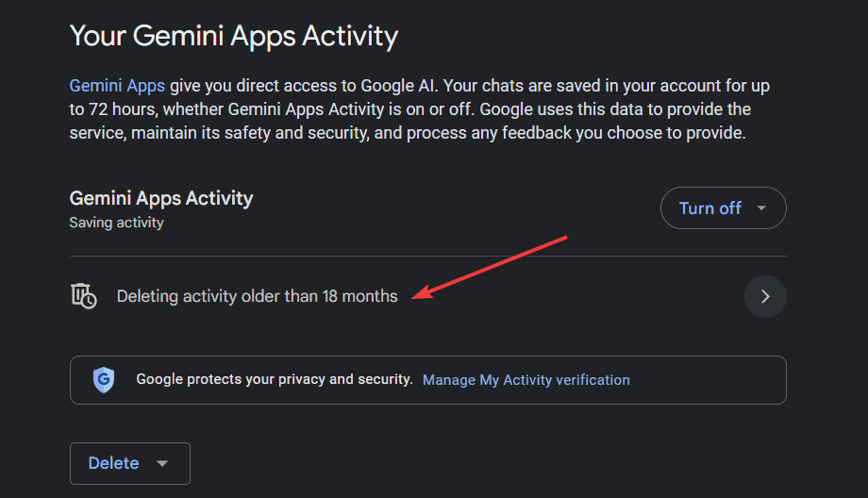Click the Gemini Apps Activity section heading

coord(161,198)
